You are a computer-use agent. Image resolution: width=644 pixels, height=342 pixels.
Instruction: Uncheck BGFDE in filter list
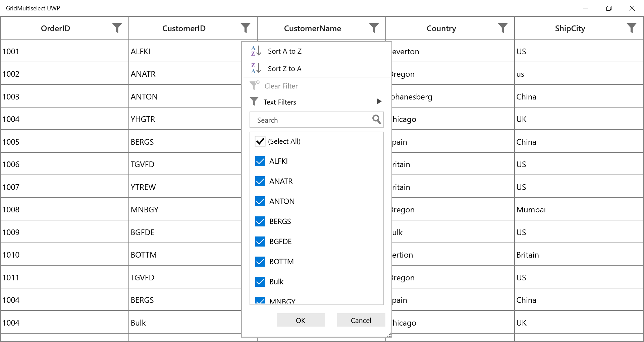(x=260, y=242)
